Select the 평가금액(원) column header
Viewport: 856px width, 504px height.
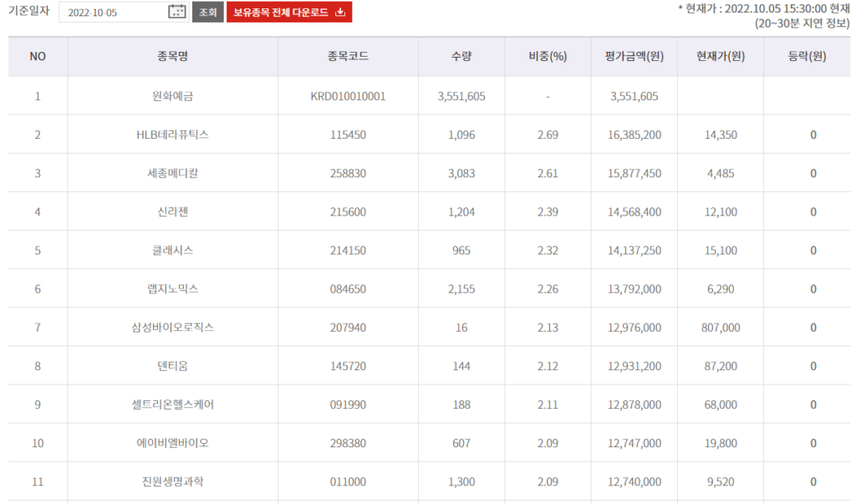pyautogui.click(x=634, y=57)
